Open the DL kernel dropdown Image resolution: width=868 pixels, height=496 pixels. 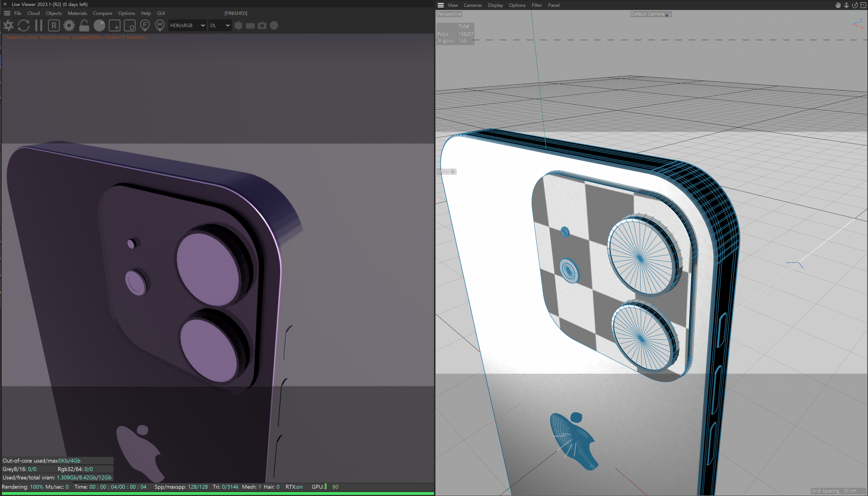point(220,26)
